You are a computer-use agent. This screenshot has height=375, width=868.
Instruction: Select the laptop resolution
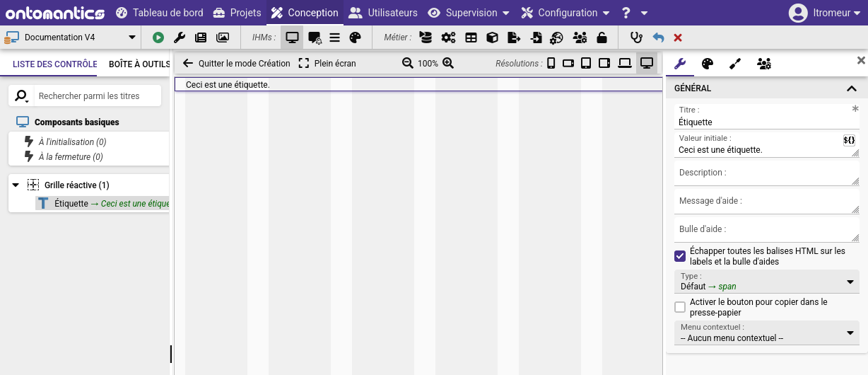(625, 63)
